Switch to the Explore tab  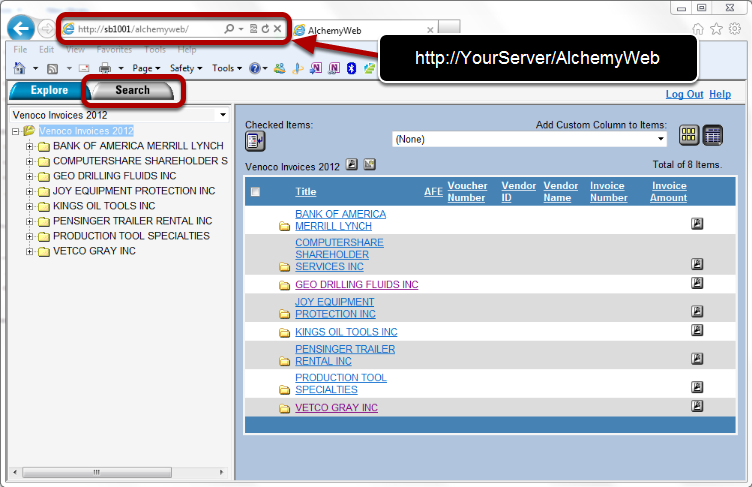48,90
